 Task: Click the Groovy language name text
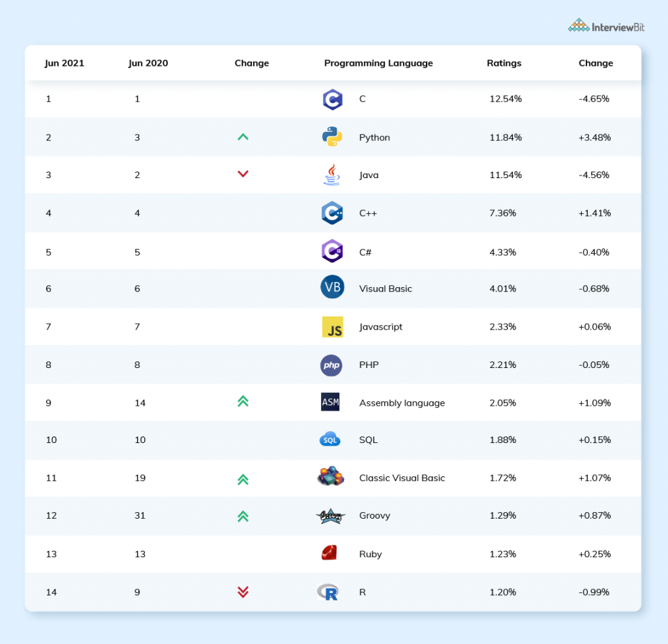(x=374, y=515)
